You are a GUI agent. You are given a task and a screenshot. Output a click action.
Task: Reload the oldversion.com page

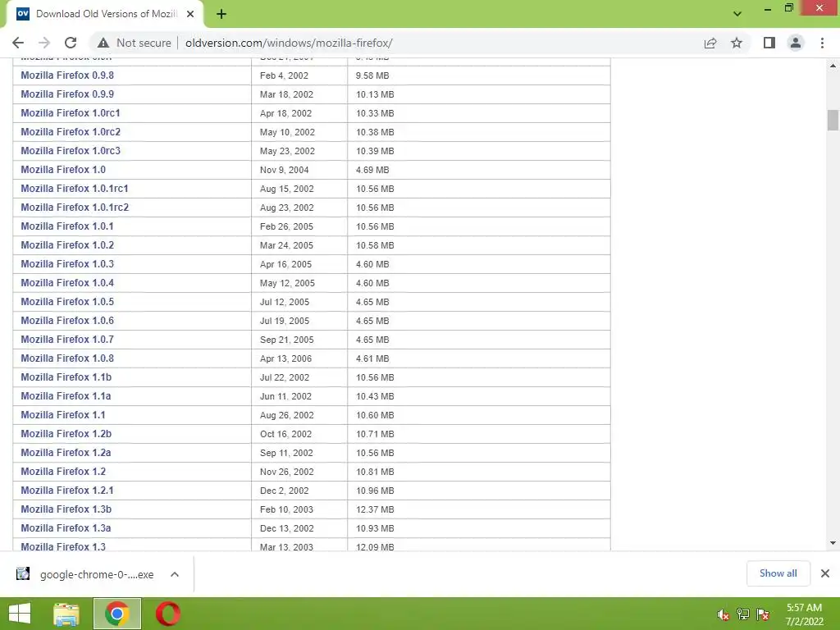point(71,43)
